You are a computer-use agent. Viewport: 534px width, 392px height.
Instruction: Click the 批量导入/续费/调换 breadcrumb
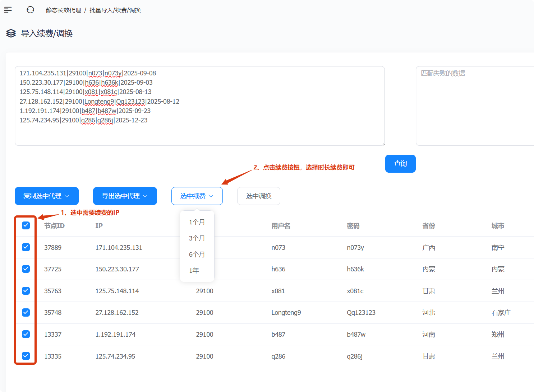(115, 10)
